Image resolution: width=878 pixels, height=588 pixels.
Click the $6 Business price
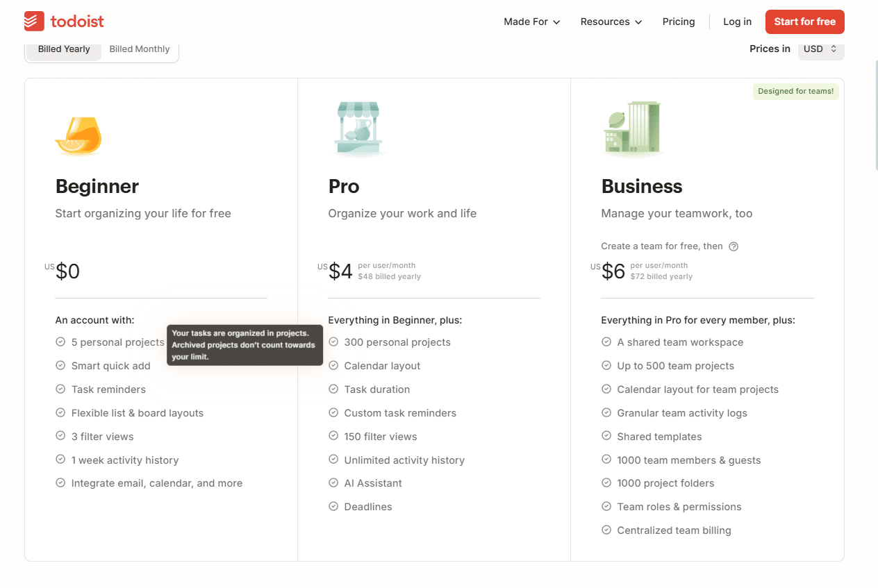[613, 271]
